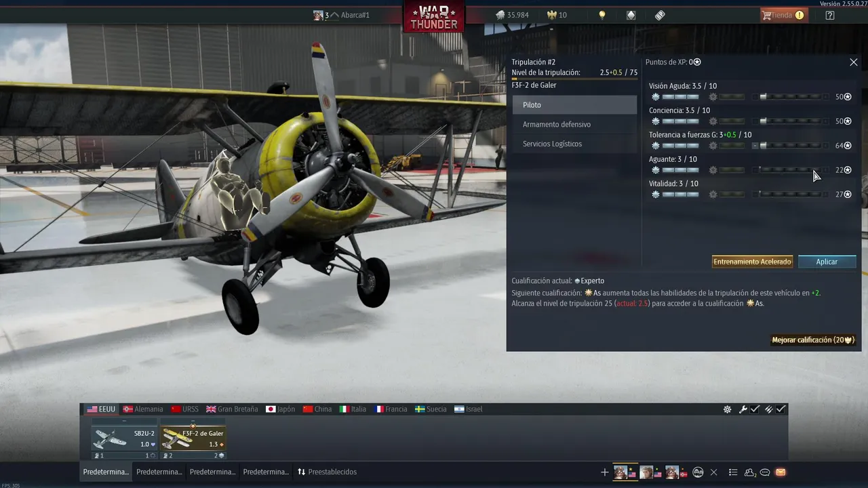Screen dimensions: 868x488
Task: Select the Servicios Logísticos category
Action: point(574,144)
